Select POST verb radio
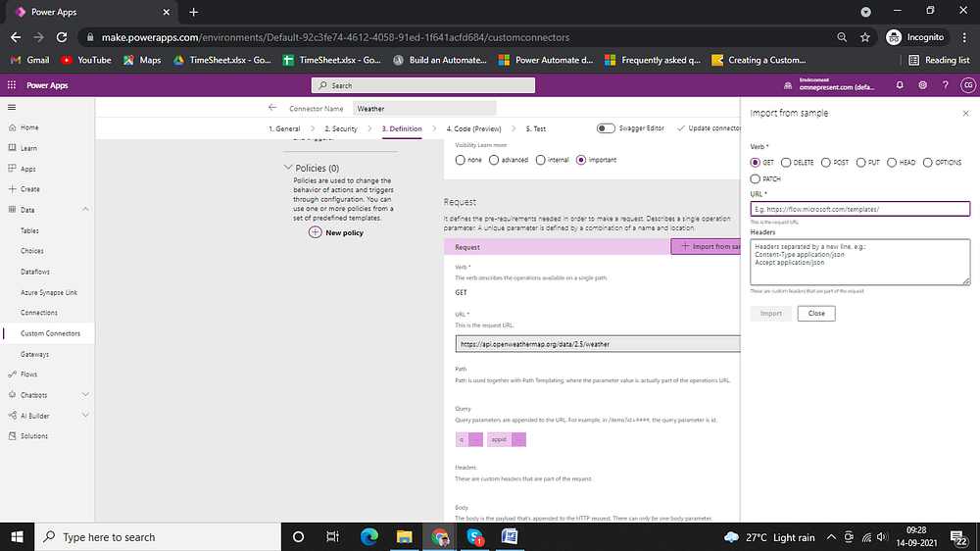Viewport: 980px width, 551px height. click(825, 163)
